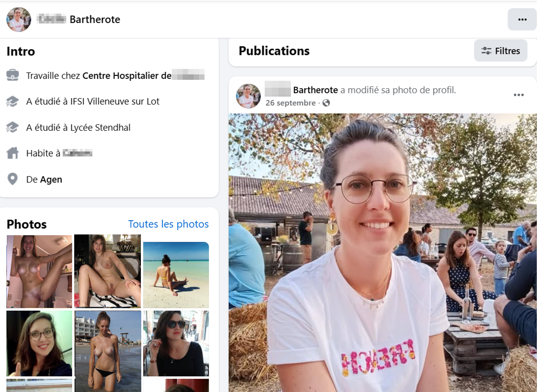
Task: Open Toutes les photos link
Action: [x=168, y=224]
